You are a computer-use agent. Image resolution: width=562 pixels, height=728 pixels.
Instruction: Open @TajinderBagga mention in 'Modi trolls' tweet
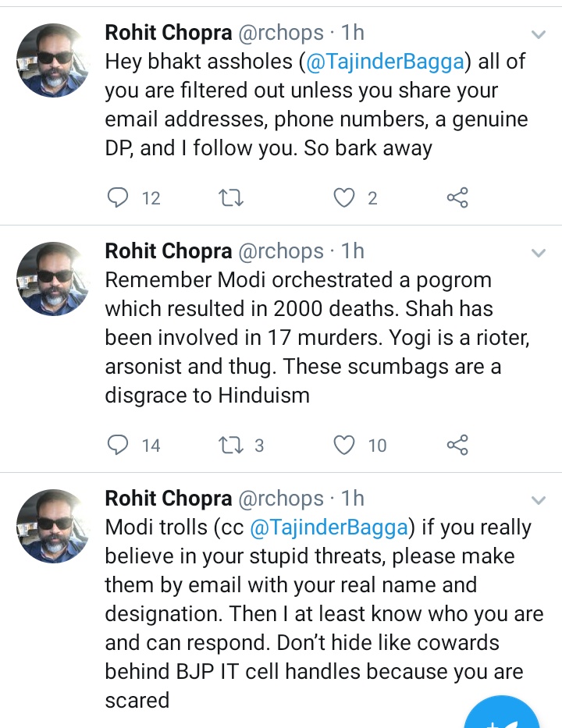click(329, 527)
